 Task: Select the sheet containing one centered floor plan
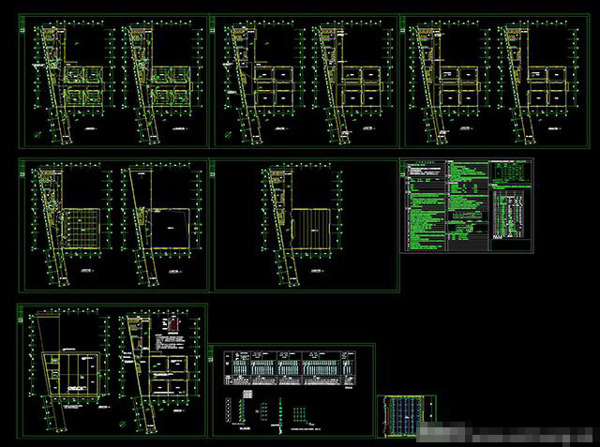tap(305, 225)
